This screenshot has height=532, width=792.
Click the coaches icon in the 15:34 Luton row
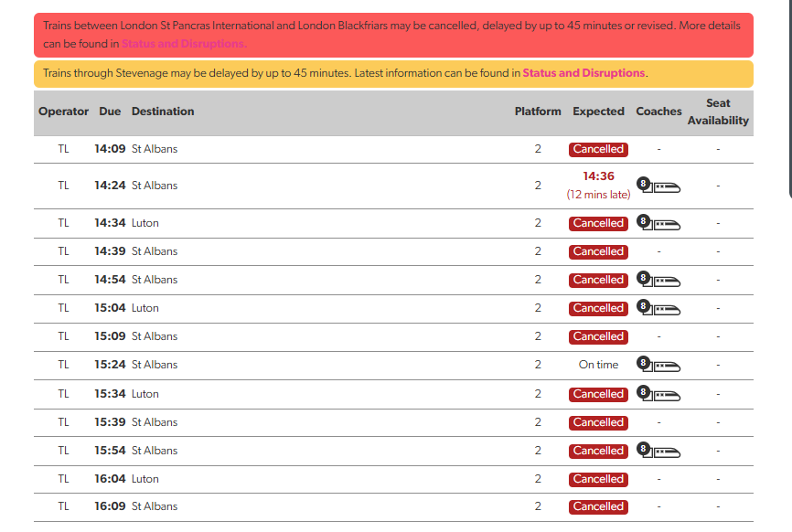coord(658,393)
